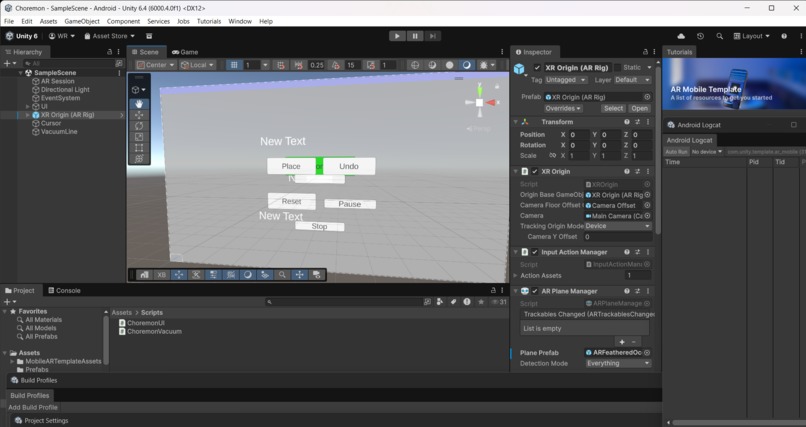Click the Project favorites star filter icon
Image resolution: width=806 pixels, height=427 pixels.
pos(481,302)
